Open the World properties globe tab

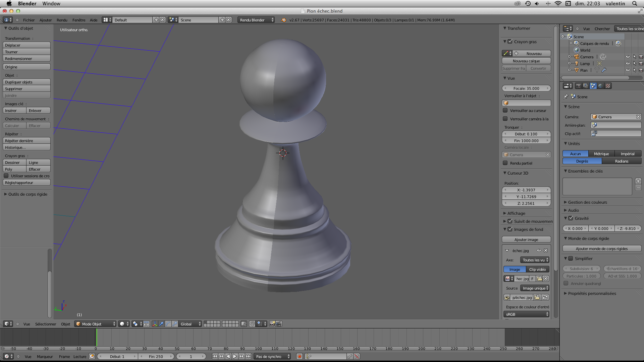coord(600,86)
